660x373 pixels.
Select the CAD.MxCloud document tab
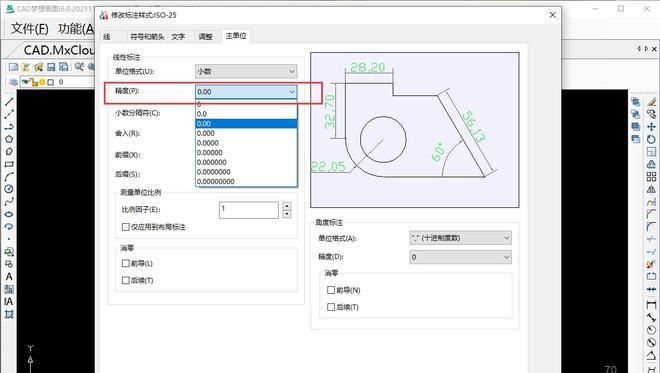pos(59,50)
